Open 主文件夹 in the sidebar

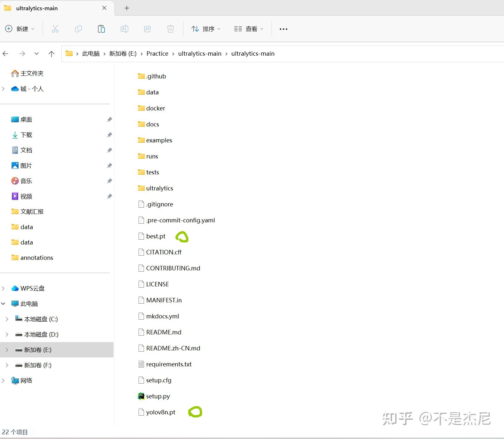(x=27, y=73)
